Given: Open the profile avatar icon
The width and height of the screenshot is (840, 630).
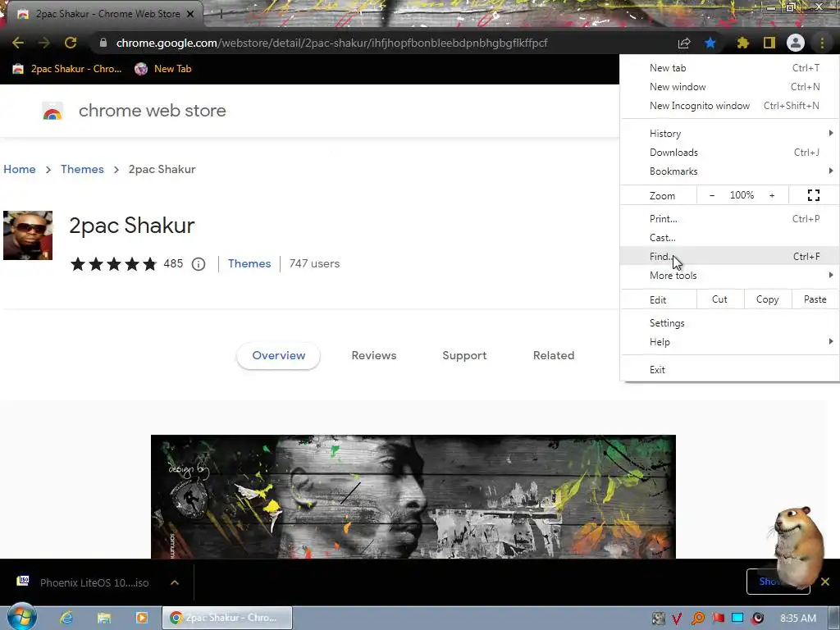Looking at the screenshot, I should coord(796,43).
